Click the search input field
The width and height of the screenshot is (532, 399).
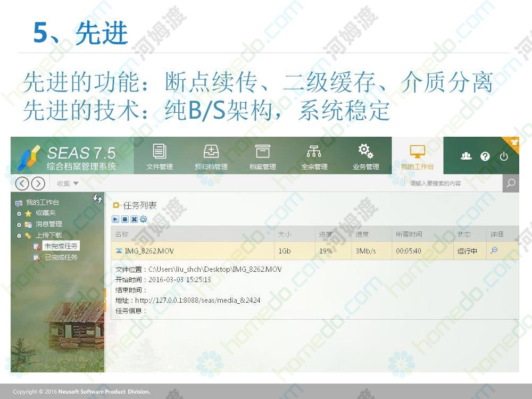point(453,184)
